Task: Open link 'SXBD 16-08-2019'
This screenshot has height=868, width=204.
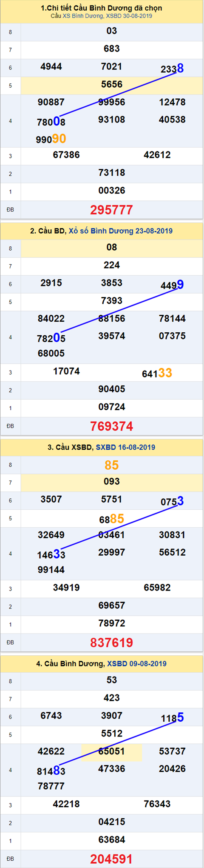Action: [x=125, y=447]
